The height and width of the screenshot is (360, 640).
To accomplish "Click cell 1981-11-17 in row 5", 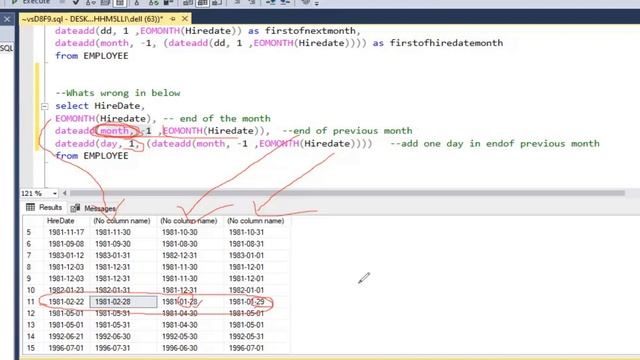I will (66, 232).
